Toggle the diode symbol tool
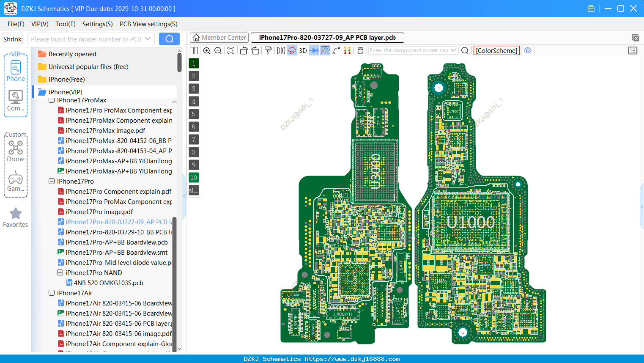644x363 pixels. 314,51
